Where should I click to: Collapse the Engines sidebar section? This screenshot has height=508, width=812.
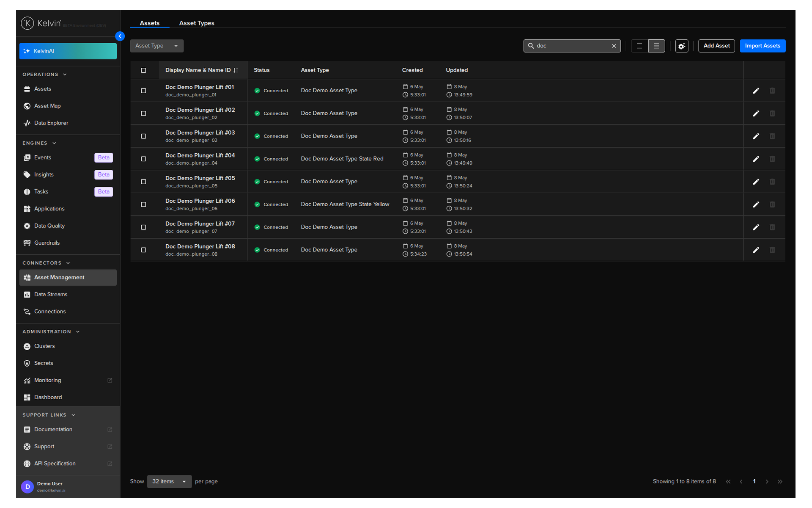(39, 144)
